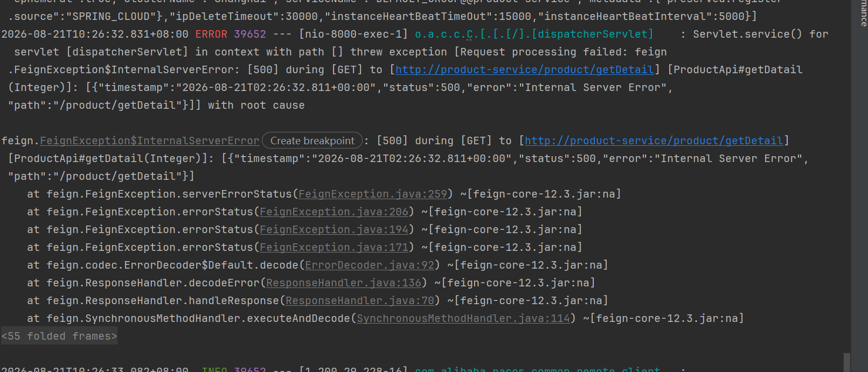Open ResponseHandler.java:70 source link
Viewport: 868px width, 372px height.
pos(360,300)
